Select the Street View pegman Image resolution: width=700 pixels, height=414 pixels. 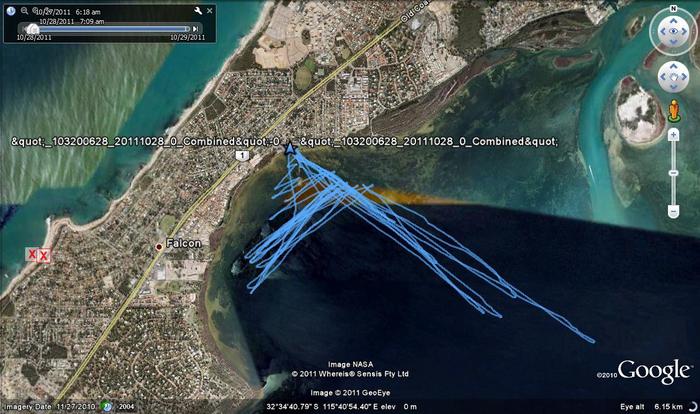[672, 108]
